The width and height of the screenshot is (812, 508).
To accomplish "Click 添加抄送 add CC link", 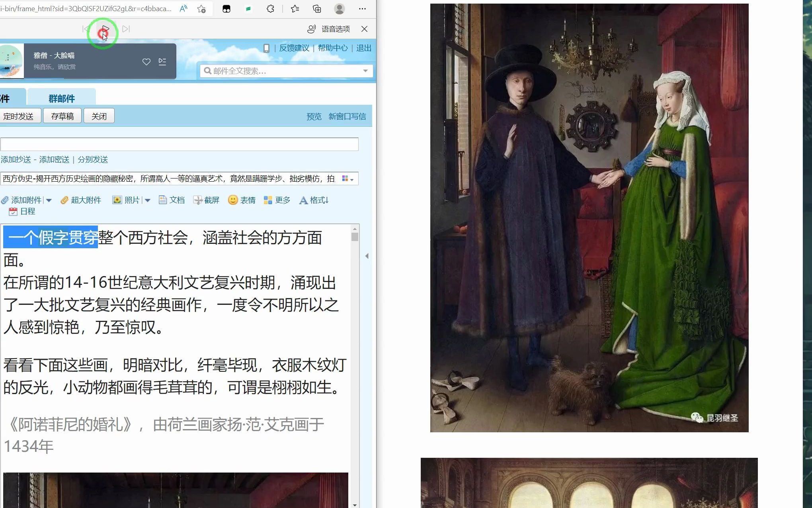I will [16, 159].
